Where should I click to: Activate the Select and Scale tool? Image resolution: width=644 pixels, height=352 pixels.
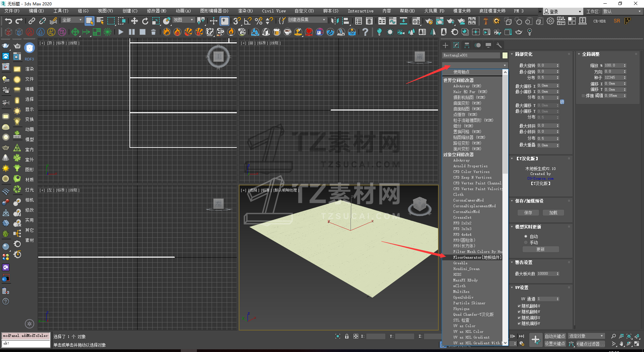[x=156, y=21]
